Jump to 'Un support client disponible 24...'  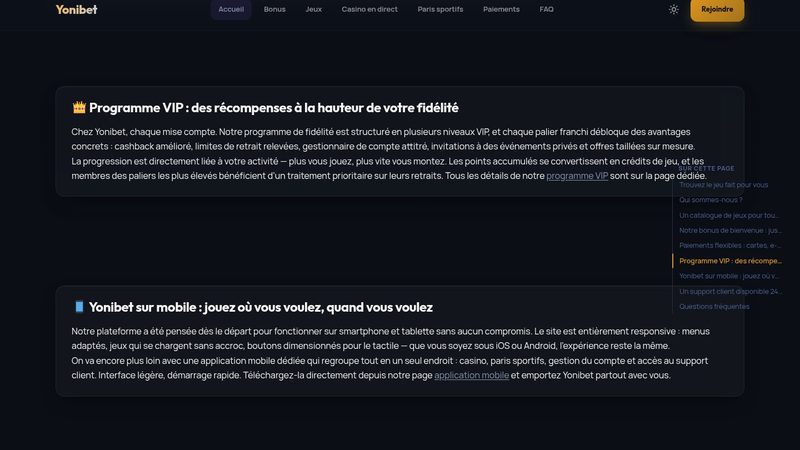(x=730, y=291)
